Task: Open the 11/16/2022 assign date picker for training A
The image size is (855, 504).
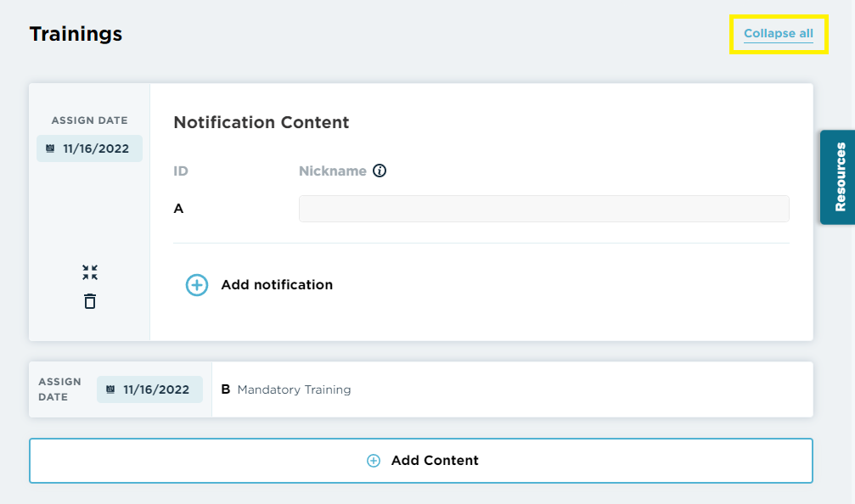Action: (x=89, y=148)
